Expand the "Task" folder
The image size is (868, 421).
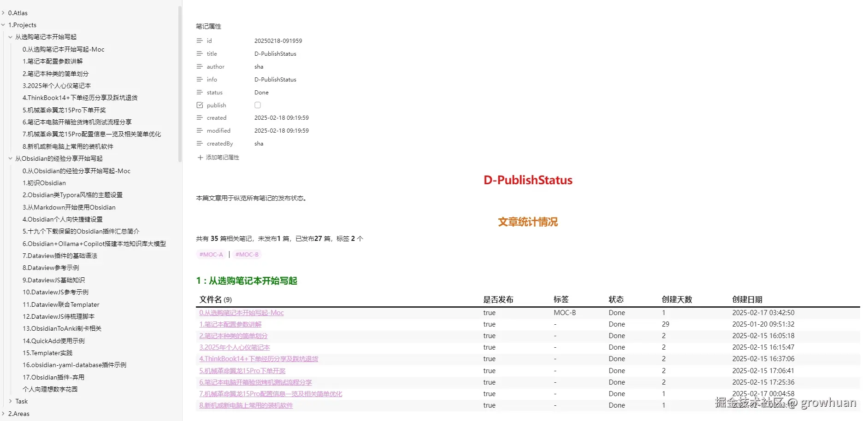point(11,401)
